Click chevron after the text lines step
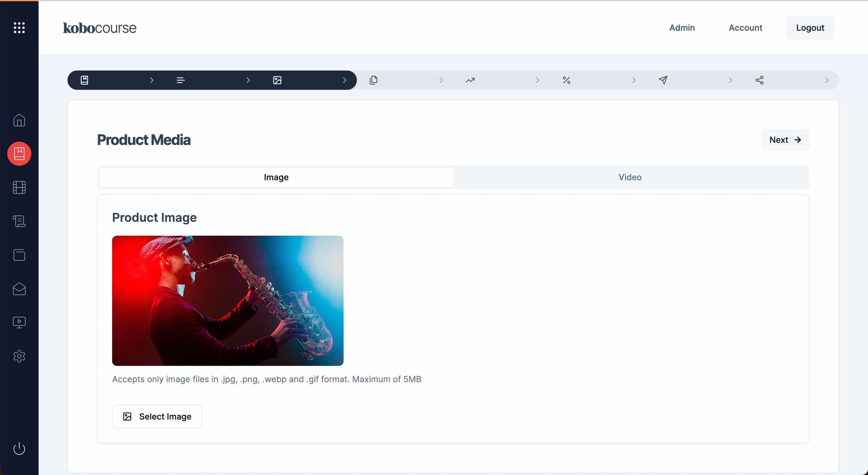 pos(248,80)
